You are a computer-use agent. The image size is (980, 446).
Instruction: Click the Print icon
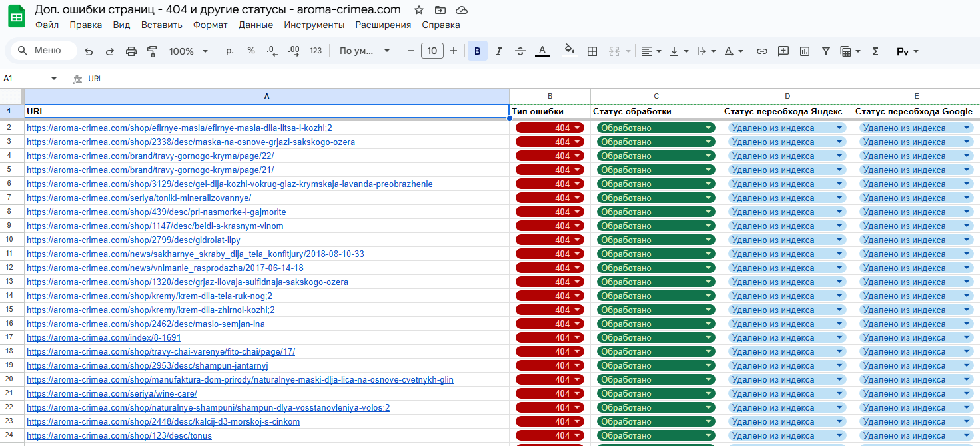pyautogui.click(x=131, y=51)
